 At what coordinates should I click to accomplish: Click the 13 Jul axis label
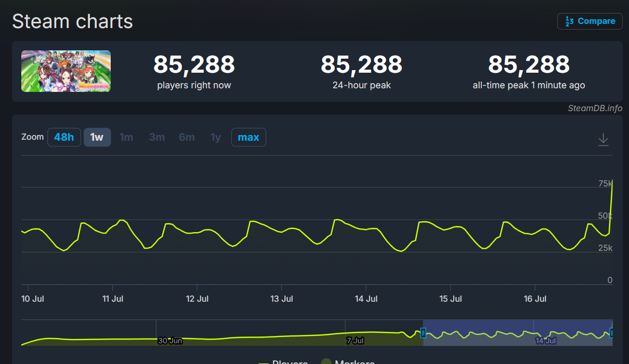(282, 299)
